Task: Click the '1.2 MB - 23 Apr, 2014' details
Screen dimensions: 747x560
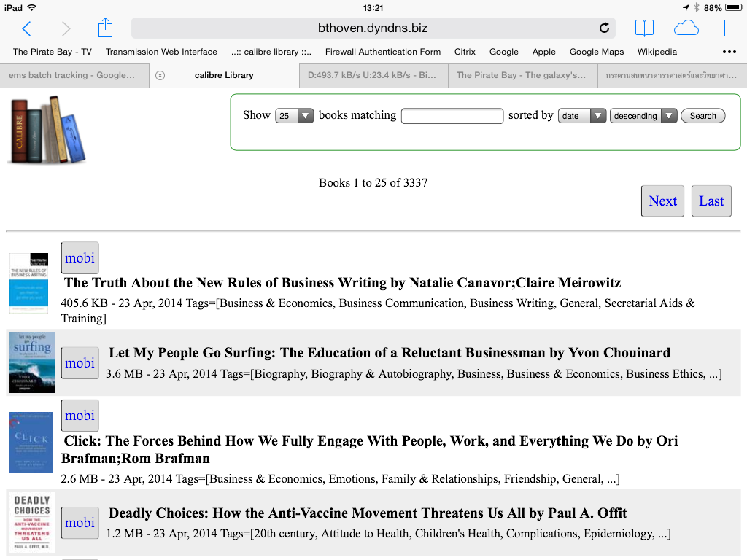Action: point(388,534)
